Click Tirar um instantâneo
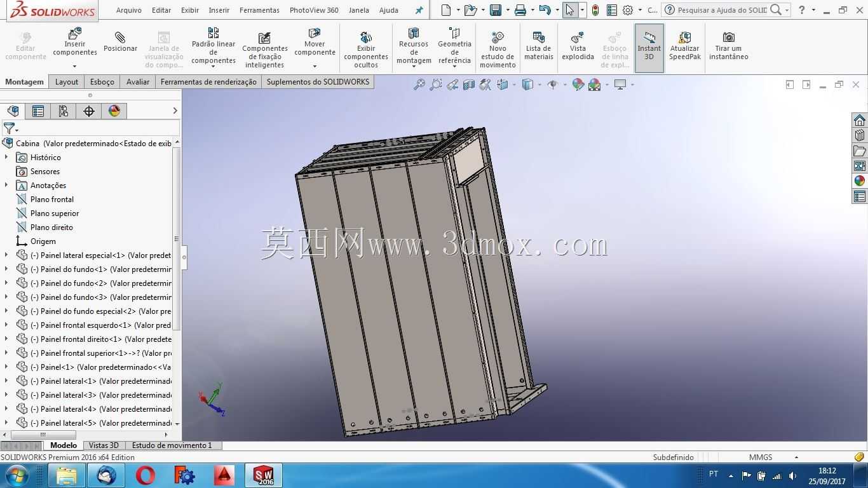Viewport: 868px width, 488px height. click(728, 46)
